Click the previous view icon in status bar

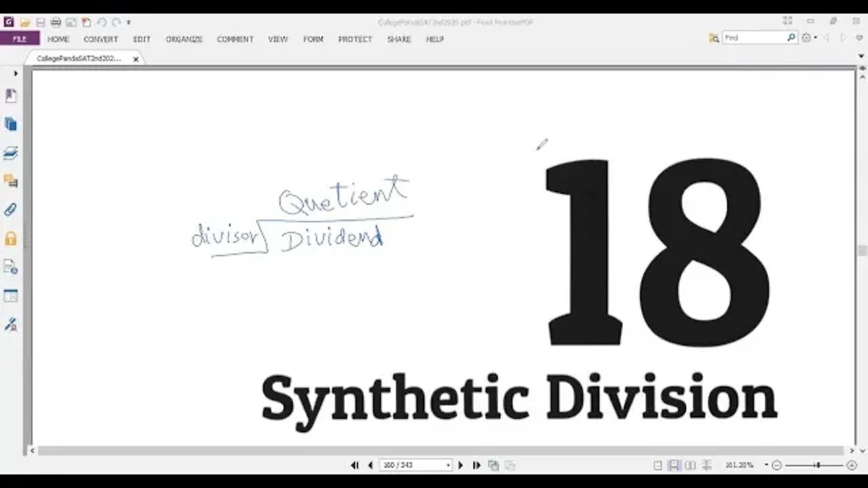click(x=494, y=465)
